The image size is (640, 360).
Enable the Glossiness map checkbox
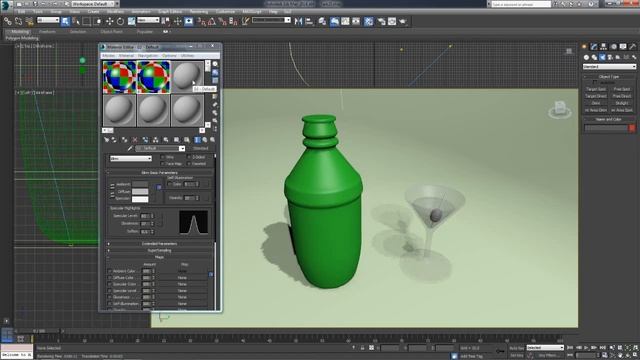(109, 297)
